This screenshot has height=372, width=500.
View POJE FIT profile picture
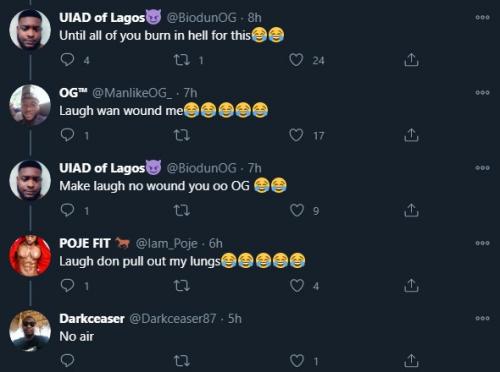30,256
